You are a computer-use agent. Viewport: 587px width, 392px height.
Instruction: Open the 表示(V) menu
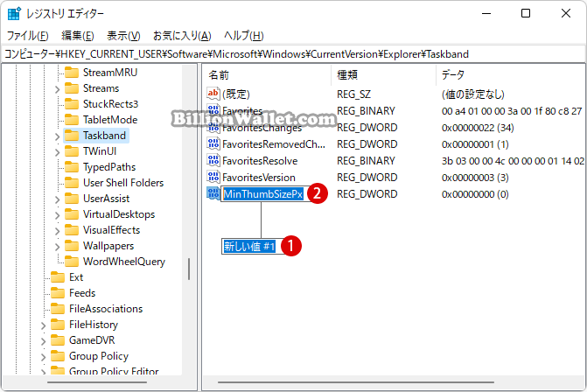(x=123, y=36)
